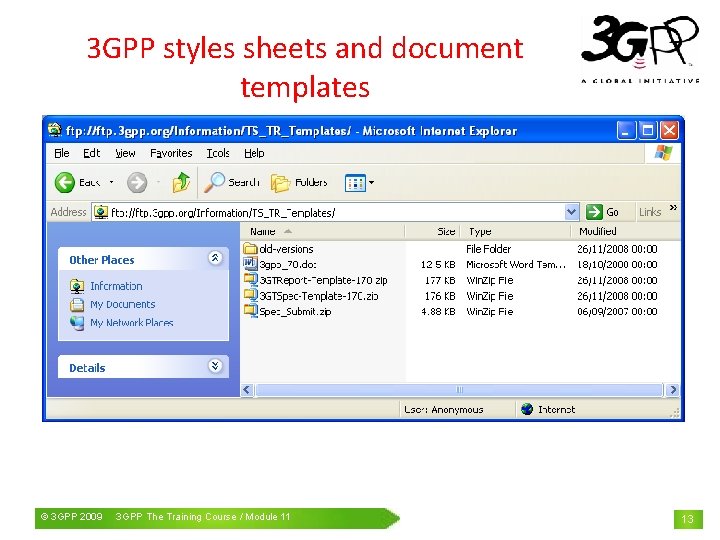Image resolution: width=720 pixels, height=540 pixels.
Task: Click the My Network Places icon
Action: (77, 323)
